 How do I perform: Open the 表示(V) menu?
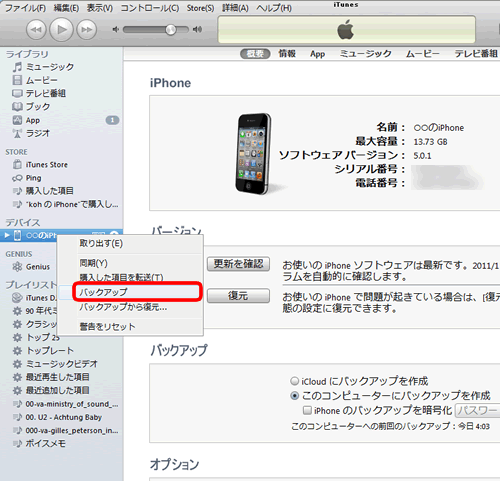[x=100, y=8]
